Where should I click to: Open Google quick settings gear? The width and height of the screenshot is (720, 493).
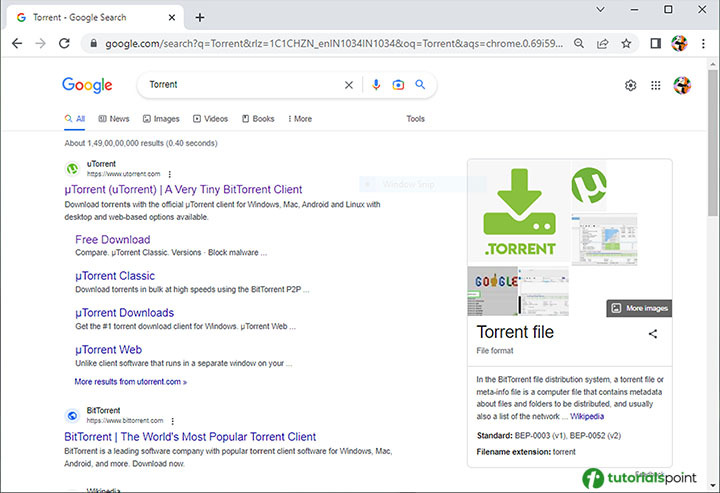(630, 85)
